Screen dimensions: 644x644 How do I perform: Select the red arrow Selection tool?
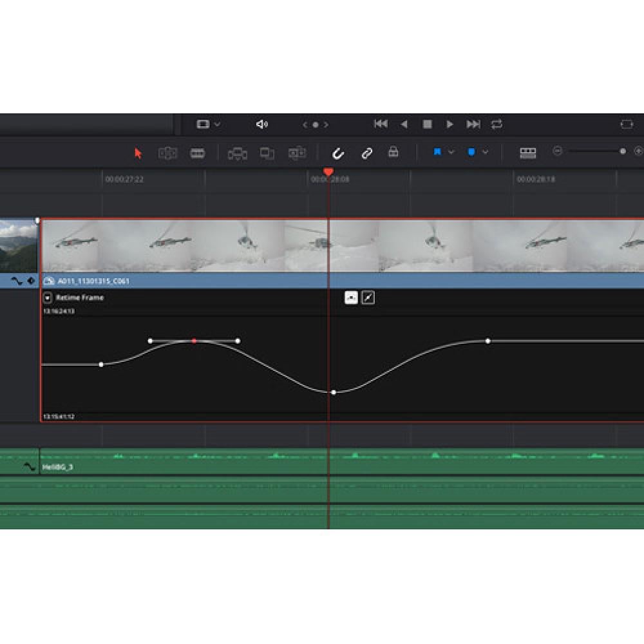[137, 153]
